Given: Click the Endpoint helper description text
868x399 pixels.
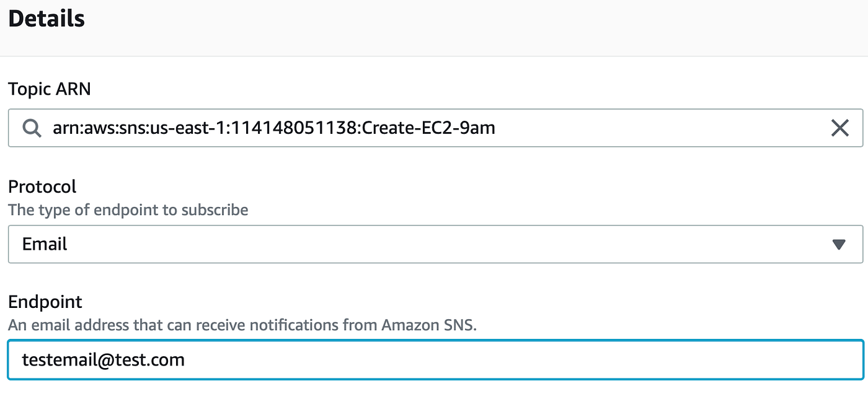Looking at the screenshot, I should click(x=242, y=325).
